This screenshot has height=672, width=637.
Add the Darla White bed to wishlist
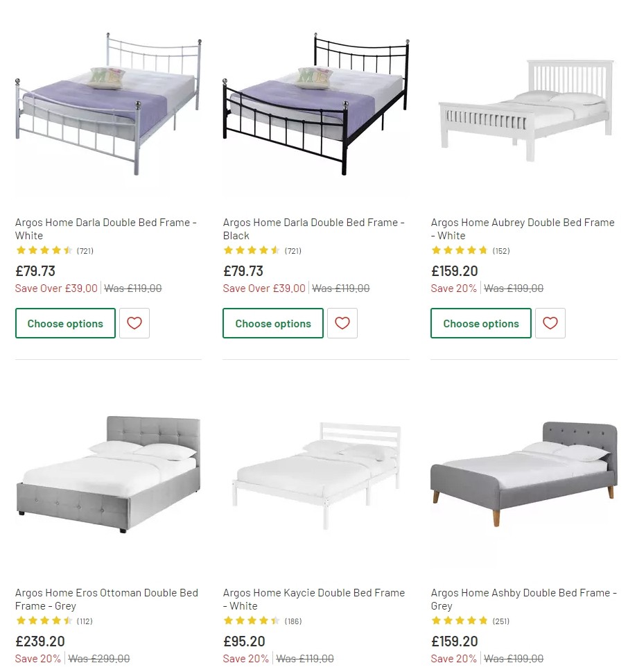(x=134, y=323)
